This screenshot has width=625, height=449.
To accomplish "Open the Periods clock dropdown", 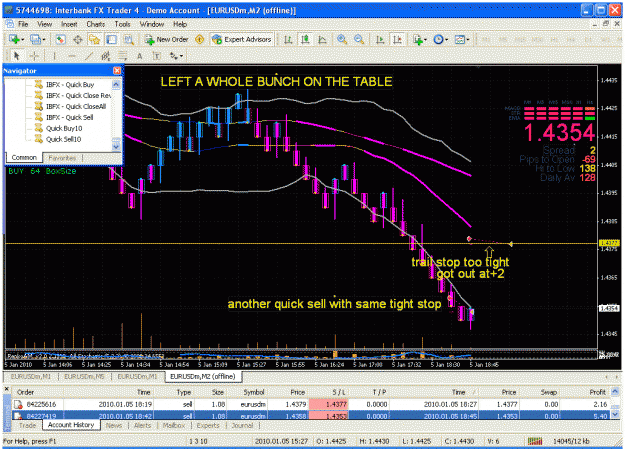I will (440, 39).
